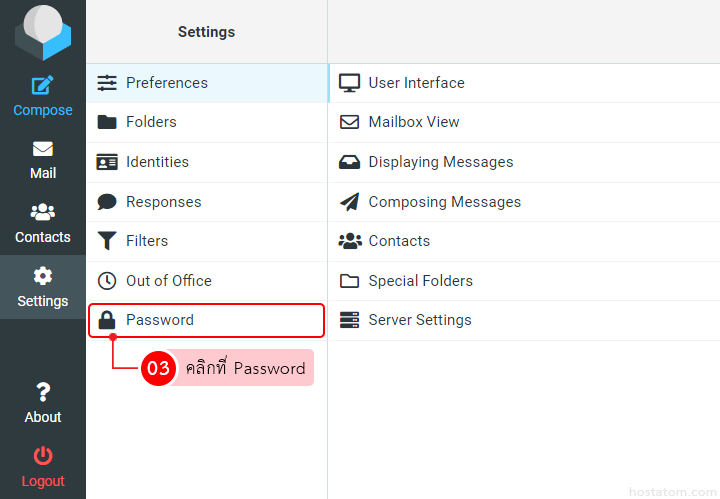Choose Composing Messages preferences

(x=444, y=202)
